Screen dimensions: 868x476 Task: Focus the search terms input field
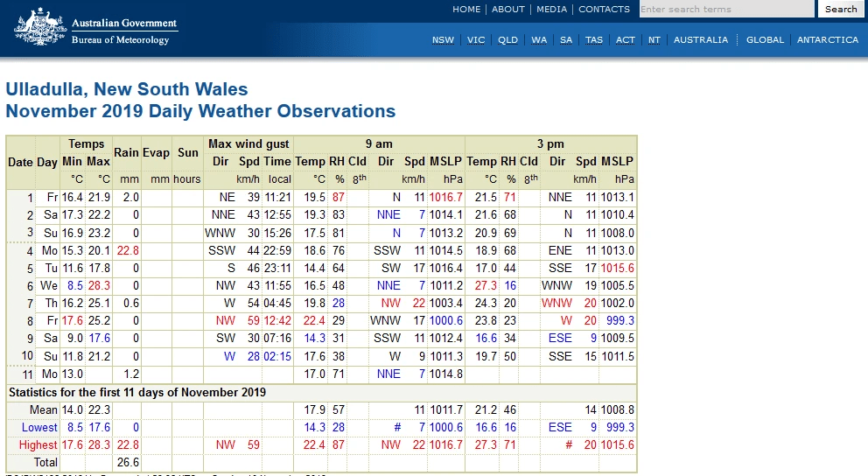tap(727, 9)
